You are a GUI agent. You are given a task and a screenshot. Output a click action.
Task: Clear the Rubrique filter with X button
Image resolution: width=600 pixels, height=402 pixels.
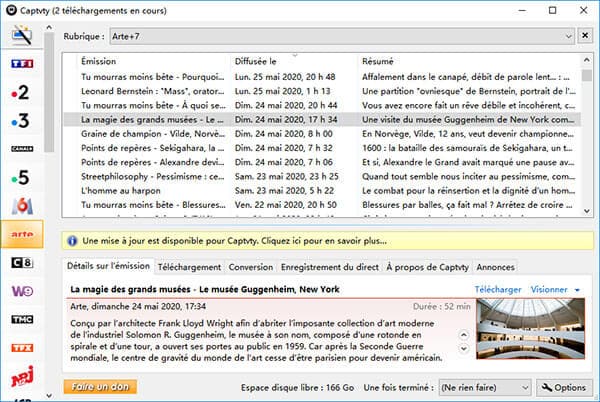point(585,36)
